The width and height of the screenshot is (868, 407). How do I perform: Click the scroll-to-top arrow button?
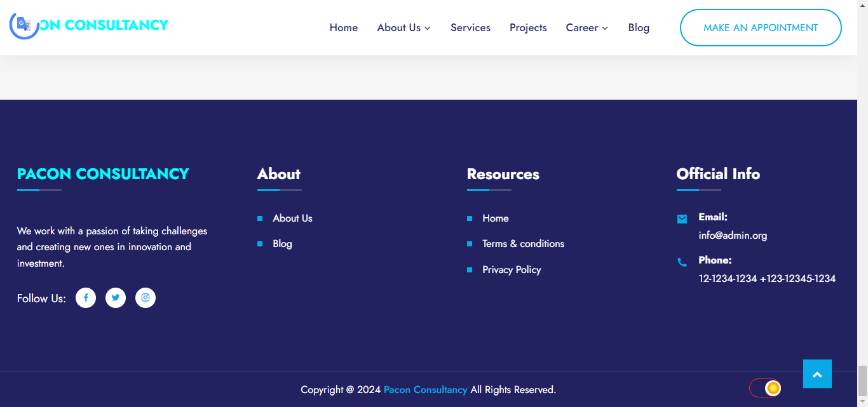tap(817, 374)
